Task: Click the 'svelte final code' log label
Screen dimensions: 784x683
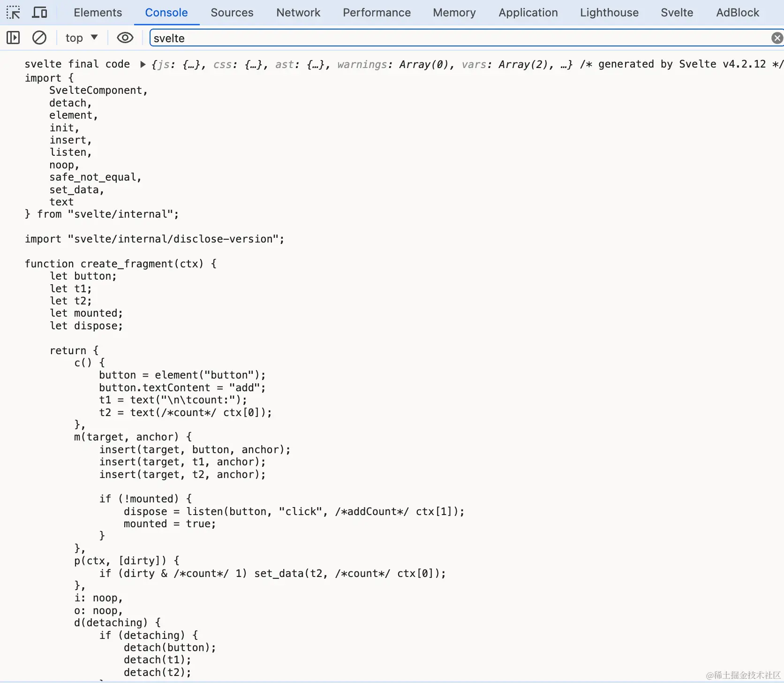Action: [x=77, y=64]
